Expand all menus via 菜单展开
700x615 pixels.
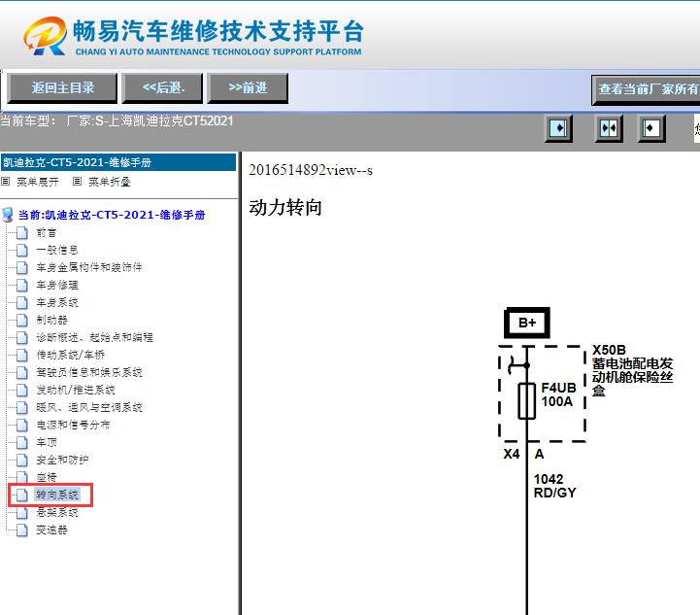pos(38,182)
